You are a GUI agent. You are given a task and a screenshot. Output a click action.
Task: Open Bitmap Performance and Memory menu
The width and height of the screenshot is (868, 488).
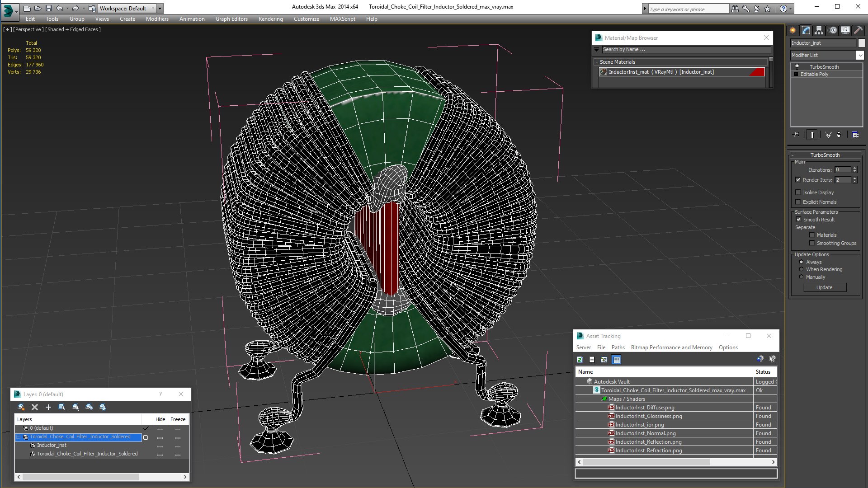pyautogui.click(x=671, y=347)
